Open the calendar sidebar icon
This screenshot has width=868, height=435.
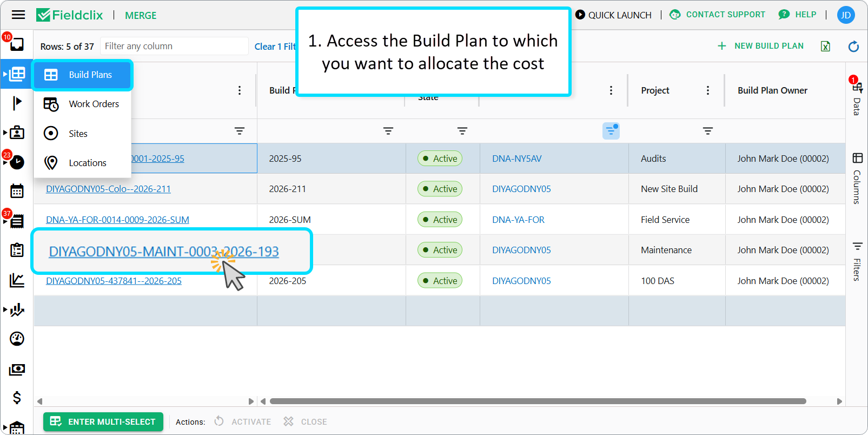(x=17, y=191)
